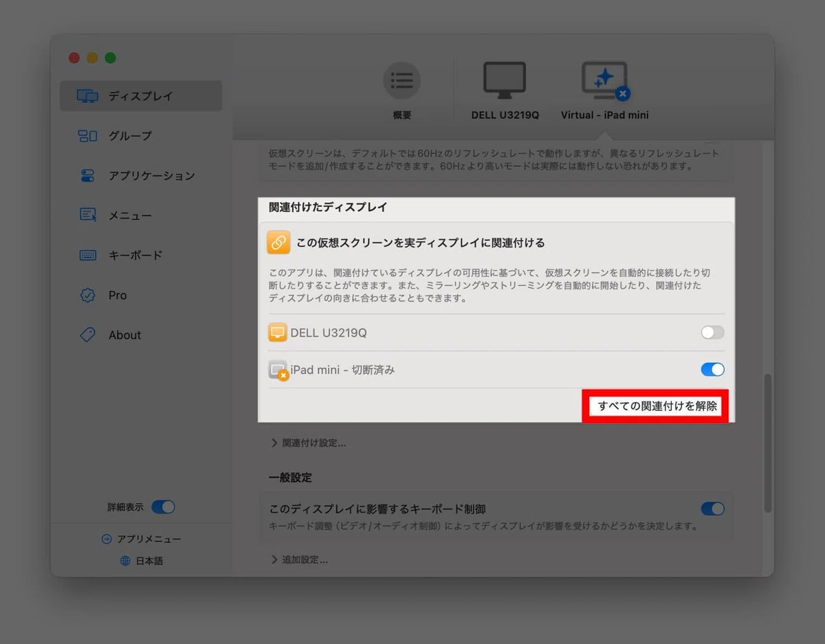Expand 関連付け設定... section
The image size is (825, 644).
308,443
